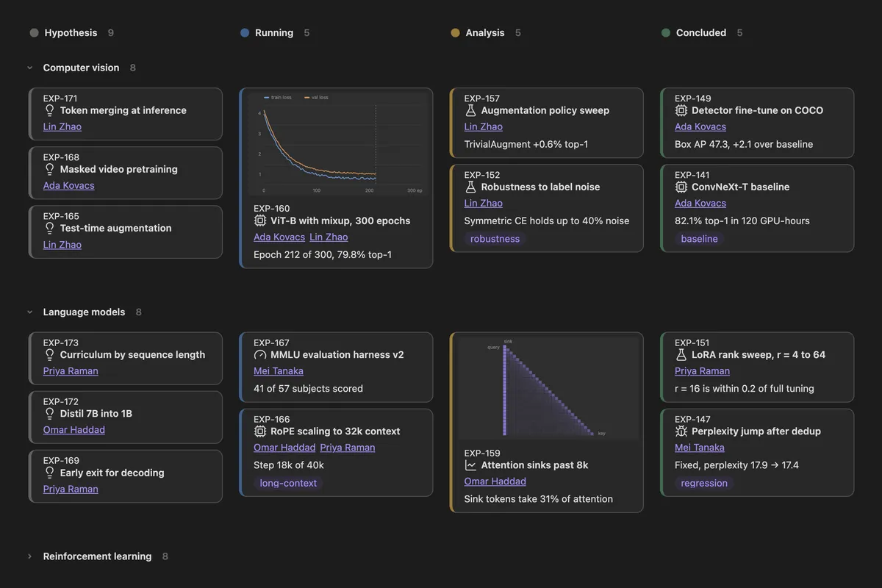
Task: Click lightbulb icon on Masked video pretraining
Action: (x=49, y=169)
